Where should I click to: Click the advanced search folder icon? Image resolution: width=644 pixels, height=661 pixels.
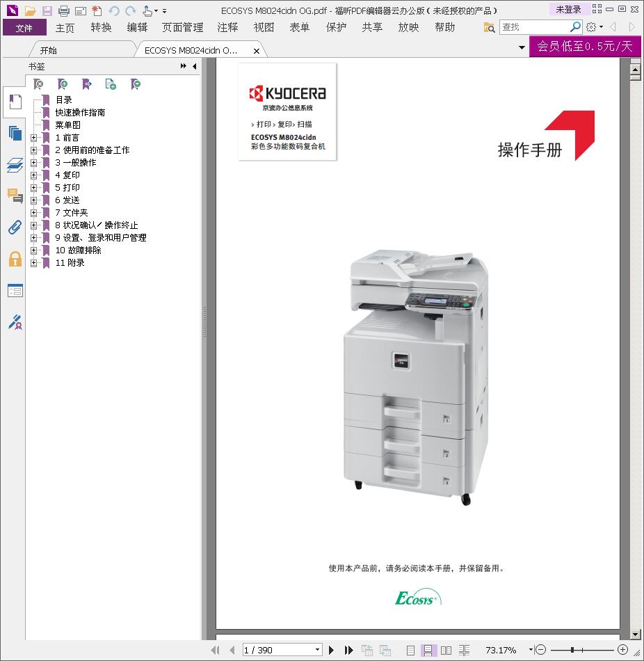489,27
